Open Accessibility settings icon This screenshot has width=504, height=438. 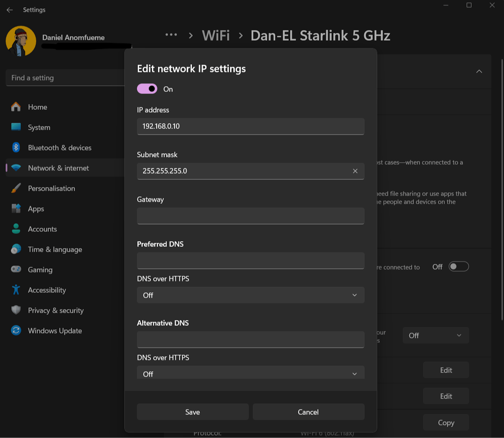click(16, 290)
